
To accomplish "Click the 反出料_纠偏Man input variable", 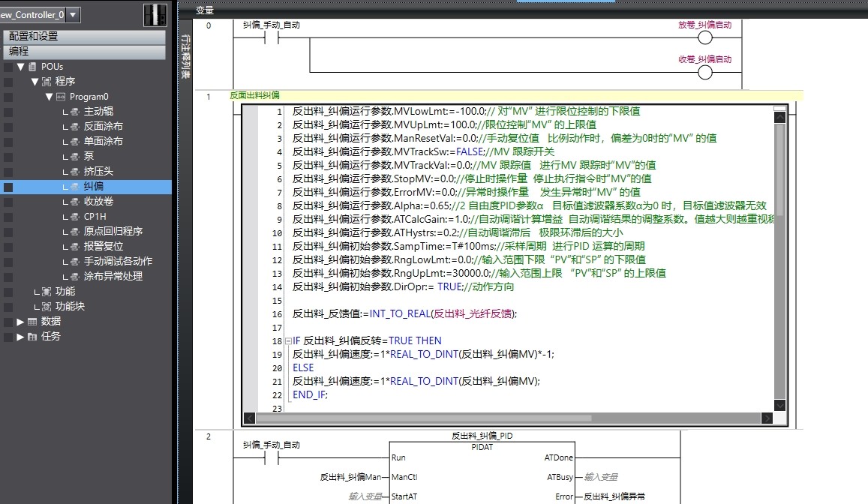I will tap(350, 477).
